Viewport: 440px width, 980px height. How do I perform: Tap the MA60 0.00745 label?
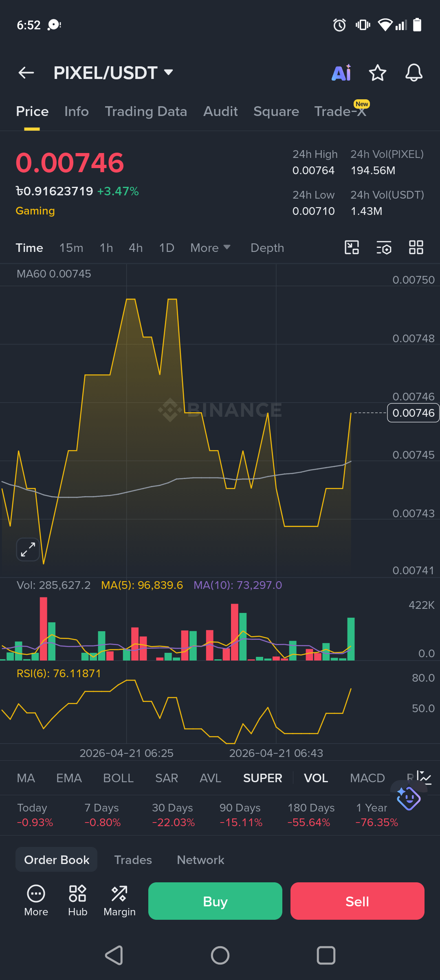pos(54,273)
